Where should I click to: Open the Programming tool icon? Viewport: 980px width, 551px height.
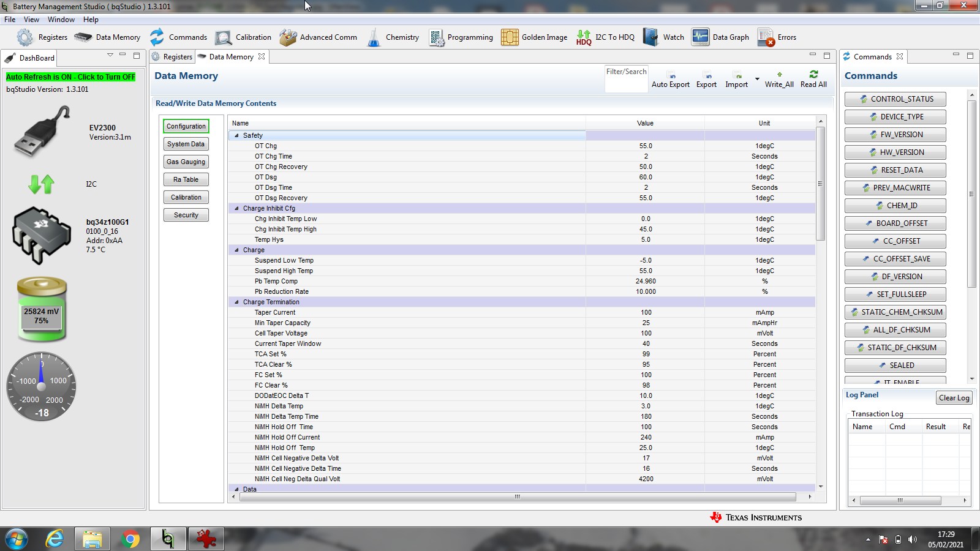click(x=436, y=37)
